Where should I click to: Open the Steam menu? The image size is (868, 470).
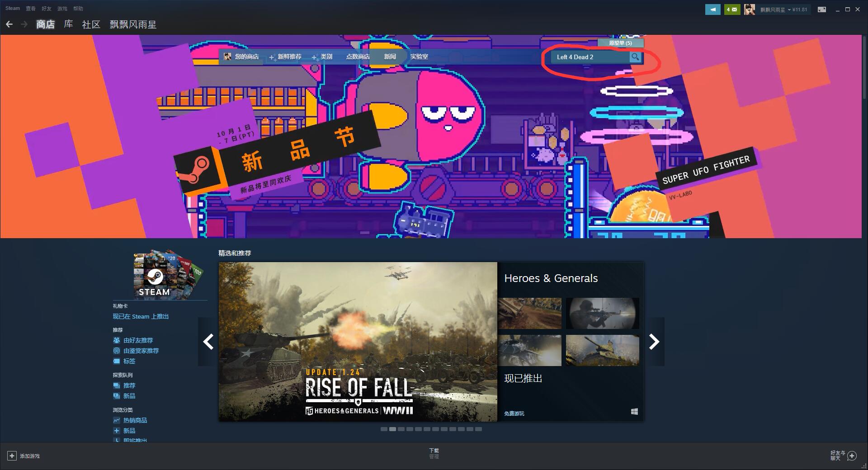click(x=13, y=8)
